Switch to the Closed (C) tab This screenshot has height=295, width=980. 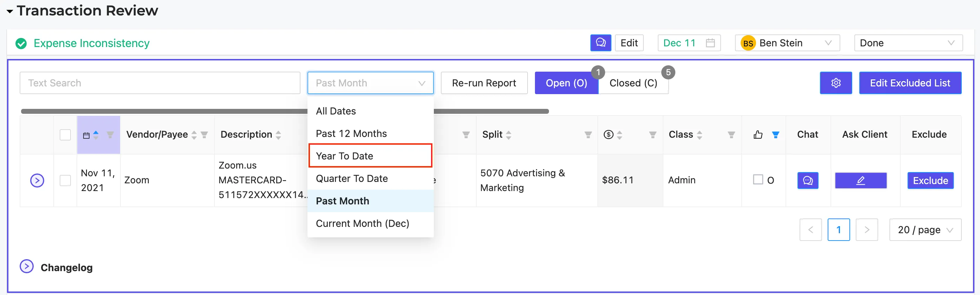tap(633, 83)
